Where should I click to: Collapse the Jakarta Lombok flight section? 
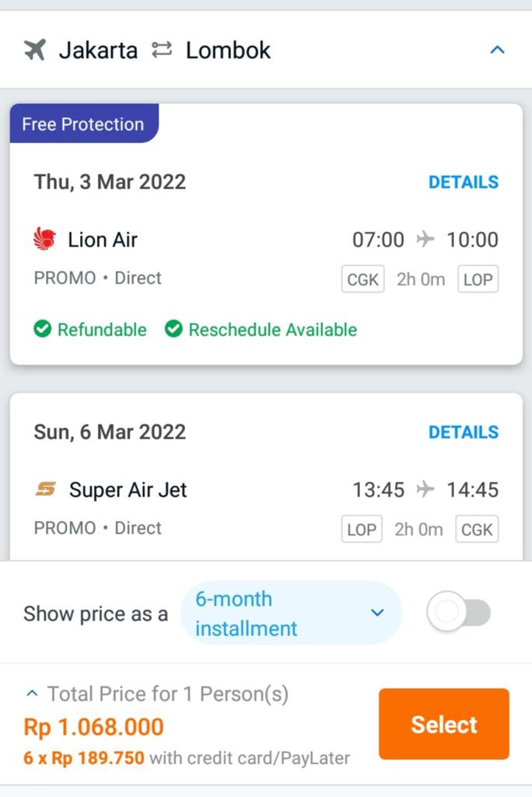(x=498, y=51)
